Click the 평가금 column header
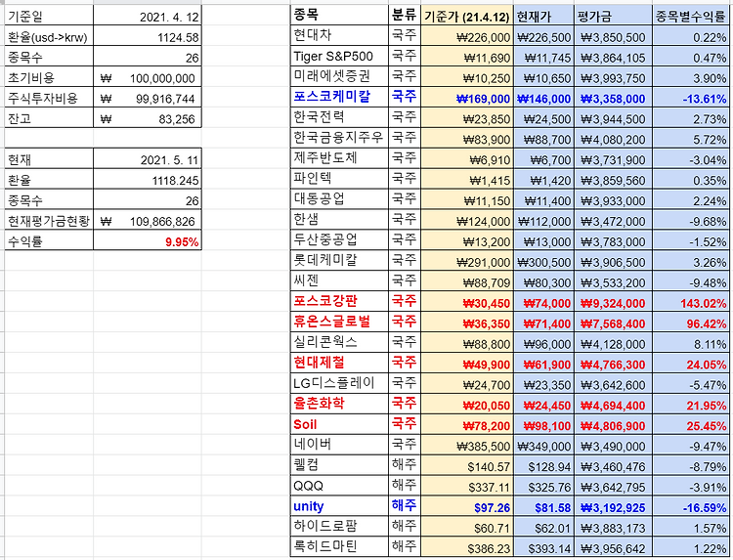Screen dimensions: 733x560 pyautogui.click(x=613, y=17)
